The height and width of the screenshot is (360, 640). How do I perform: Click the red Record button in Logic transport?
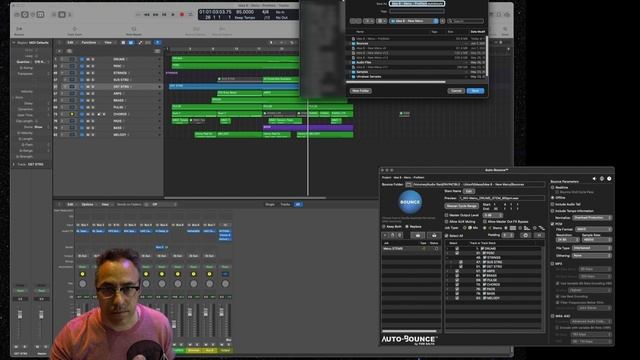click(x=182, y=14)
